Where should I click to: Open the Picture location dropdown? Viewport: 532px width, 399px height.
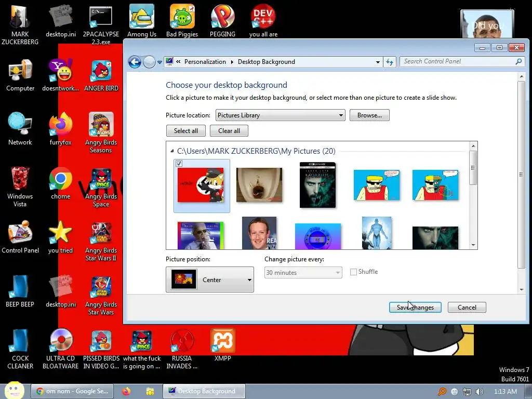point(280,115)
